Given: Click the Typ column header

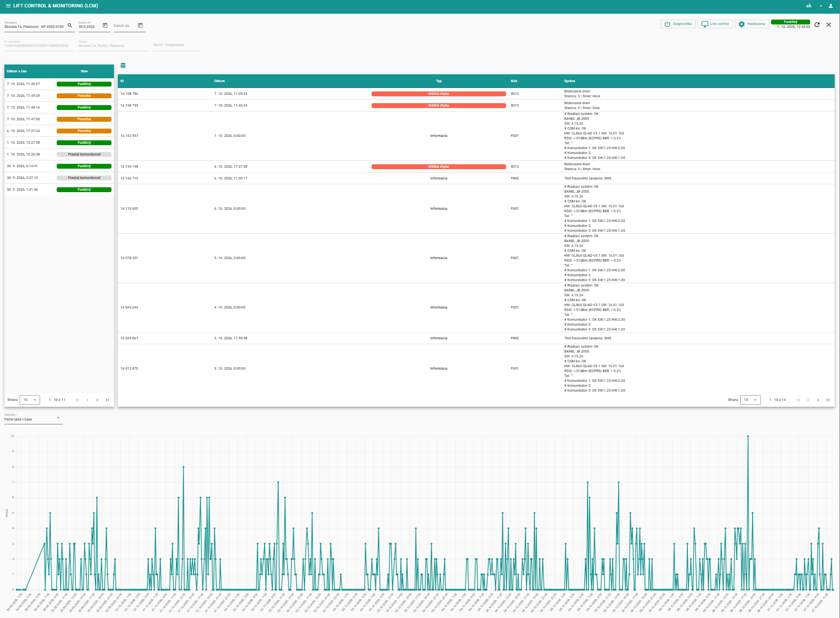Looking at the screenshot, I should pos(439,81).
